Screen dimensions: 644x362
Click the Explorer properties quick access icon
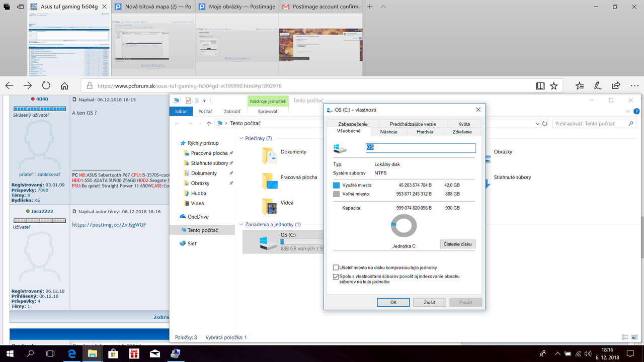(189, 101)
